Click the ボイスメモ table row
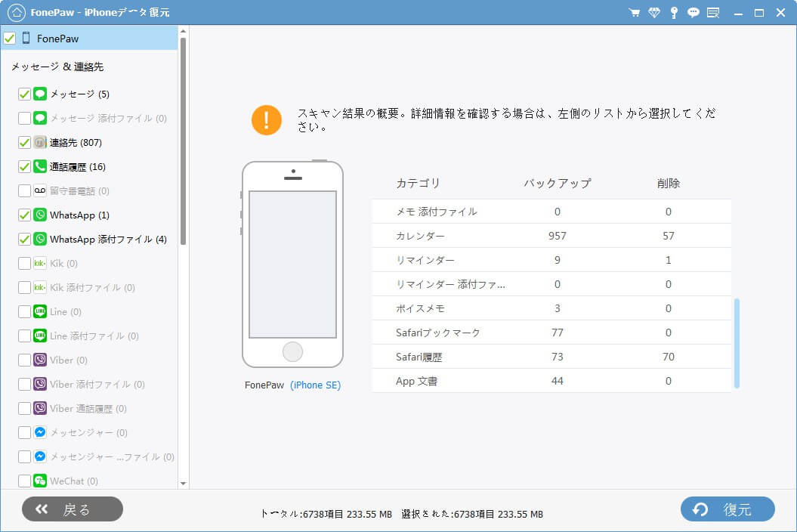The width and height of the screenshot is (797, 532). [551, 308]
